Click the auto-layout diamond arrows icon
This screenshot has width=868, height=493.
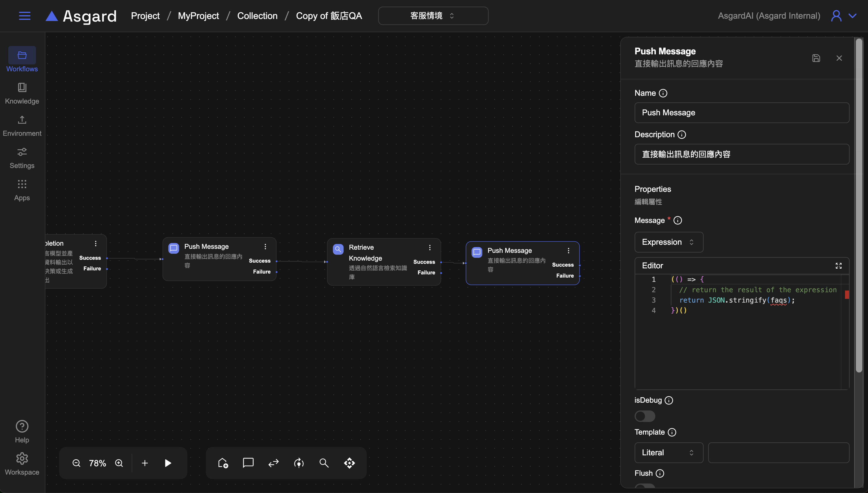pos(349,463)
